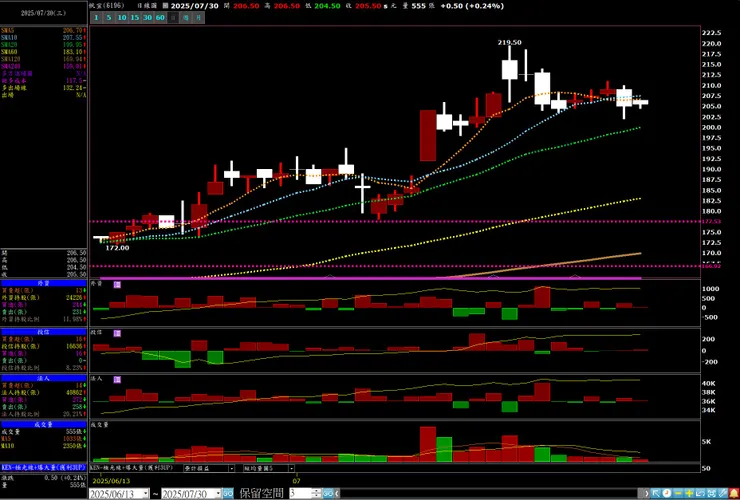Switch to 30-minute timeframe
This screenshot has height=500, width=740.
(147, 17)
